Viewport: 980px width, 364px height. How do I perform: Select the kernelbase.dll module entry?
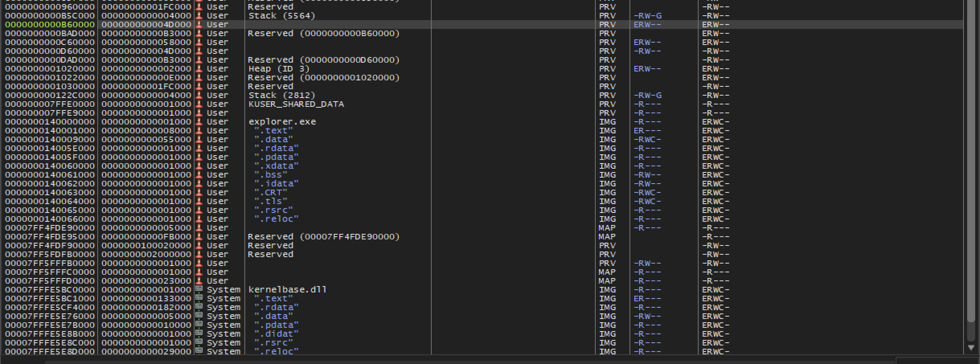pyautogui.click(x=287, y=290)
